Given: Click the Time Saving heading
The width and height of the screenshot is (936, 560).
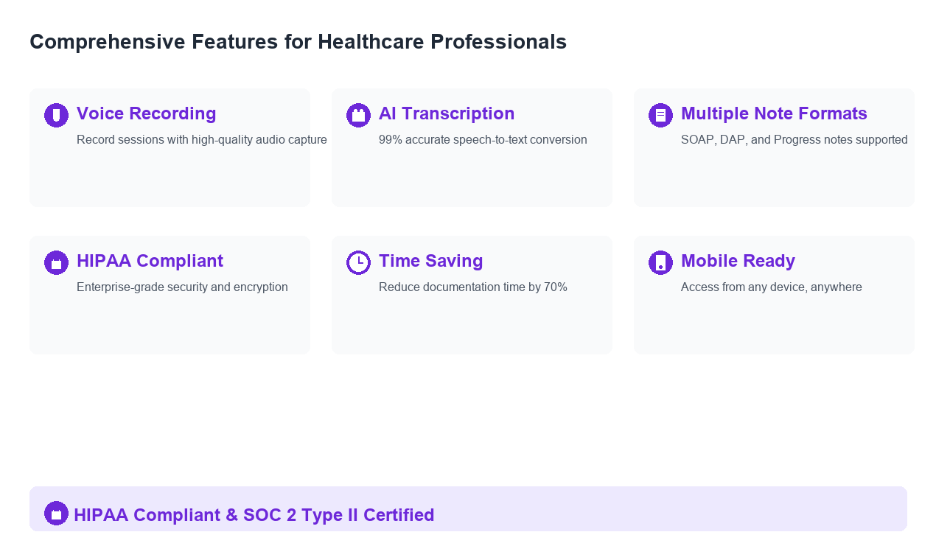Looking at the screenshot, I should click(x=430, y=261).
